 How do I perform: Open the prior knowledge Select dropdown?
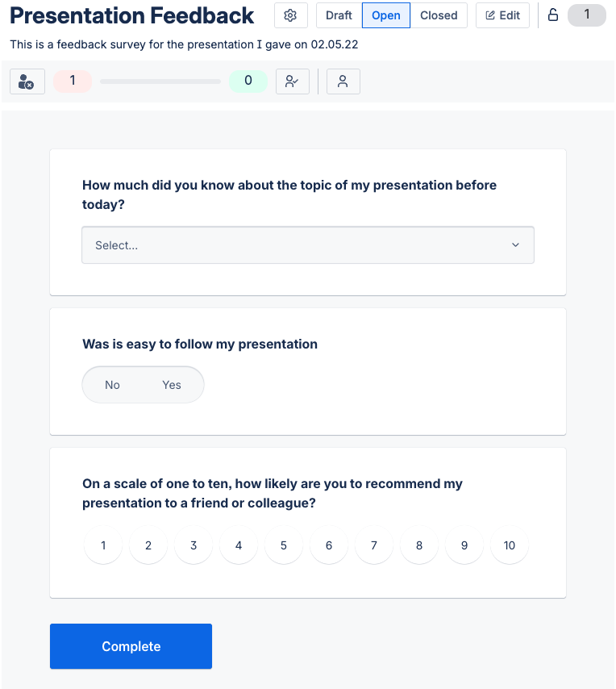307,244
